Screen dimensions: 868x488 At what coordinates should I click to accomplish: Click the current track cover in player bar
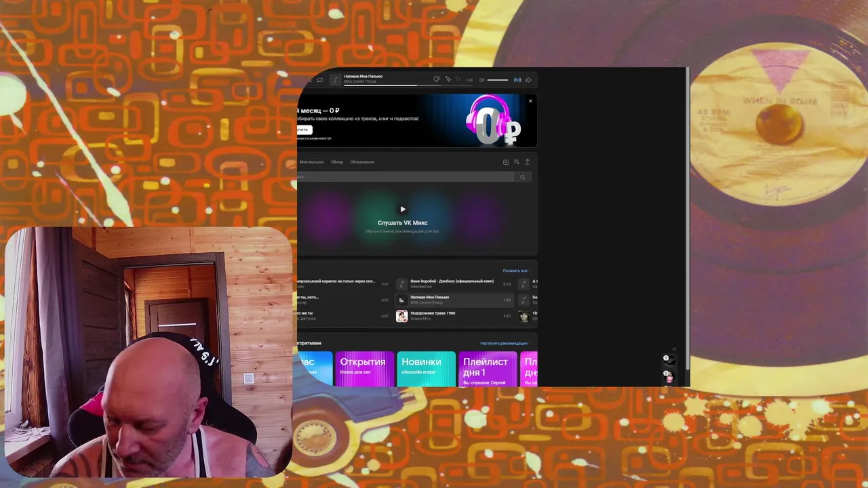[x=335, y=80]
